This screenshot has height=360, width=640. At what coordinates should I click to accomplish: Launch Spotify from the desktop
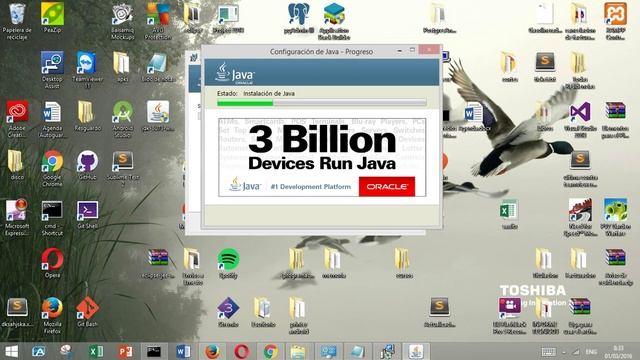[228, 262]
